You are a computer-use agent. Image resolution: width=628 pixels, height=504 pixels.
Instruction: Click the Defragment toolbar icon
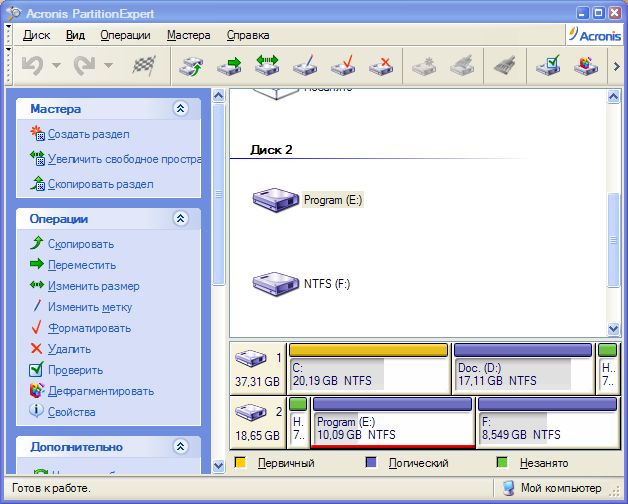(586, 66)
